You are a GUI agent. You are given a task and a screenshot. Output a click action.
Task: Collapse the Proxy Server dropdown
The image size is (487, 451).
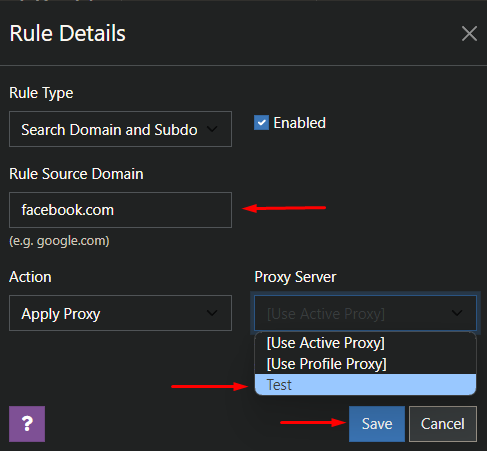365,313
